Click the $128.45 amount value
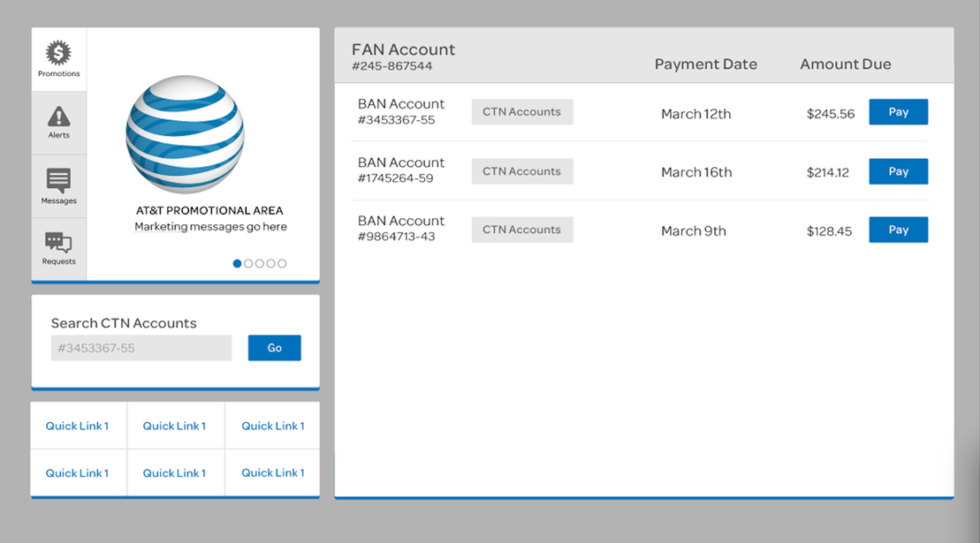The height and width of the screenshot is (543, 980). (x=830, y=231)
